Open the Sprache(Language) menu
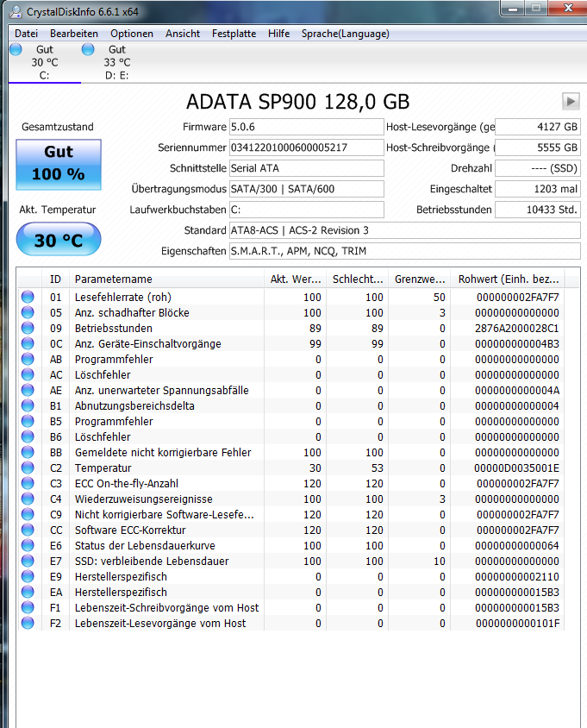587x728 pixels. (346, 34)
